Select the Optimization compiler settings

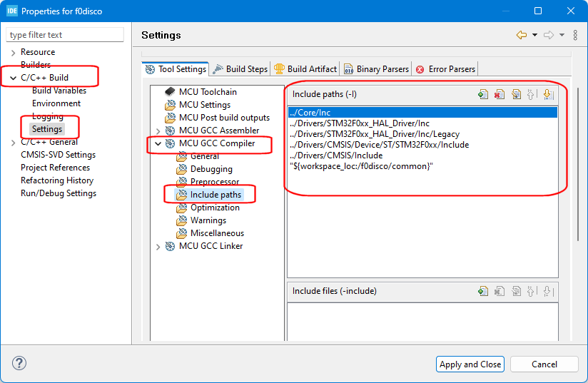[x=215, y=208]
